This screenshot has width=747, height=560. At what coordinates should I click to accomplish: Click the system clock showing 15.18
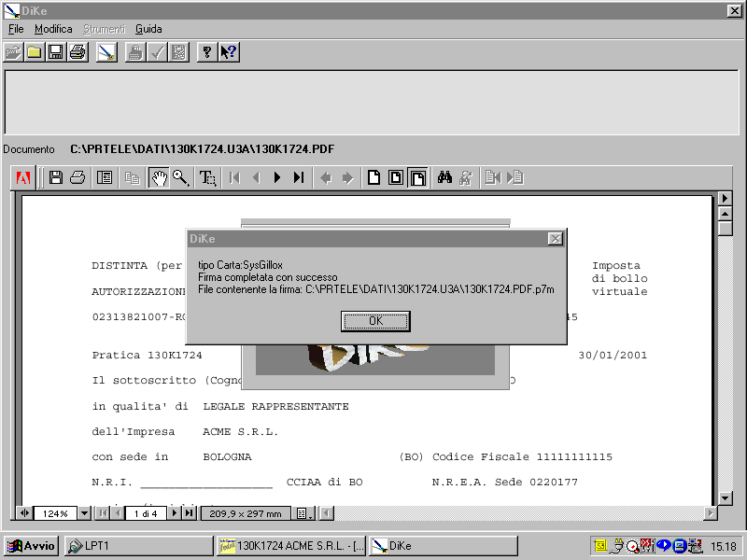723,546
